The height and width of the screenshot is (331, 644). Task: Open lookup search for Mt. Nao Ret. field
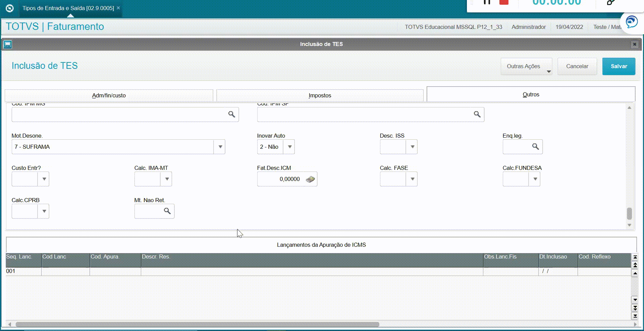[167, 211]
